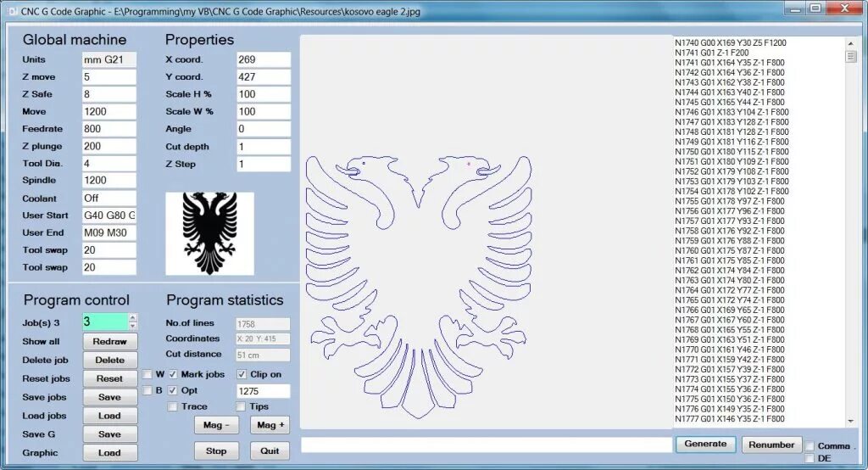The image size is (868, 470).
Task: Click Load button next to Graphic
Action: 109,453
